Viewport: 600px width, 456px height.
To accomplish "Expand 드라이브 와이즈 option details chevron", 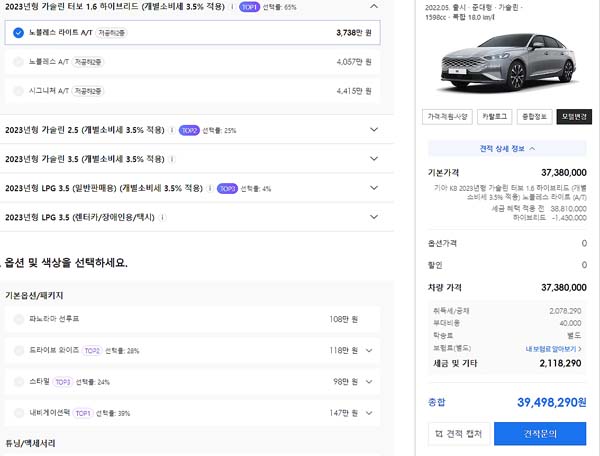I will point(369,350).
